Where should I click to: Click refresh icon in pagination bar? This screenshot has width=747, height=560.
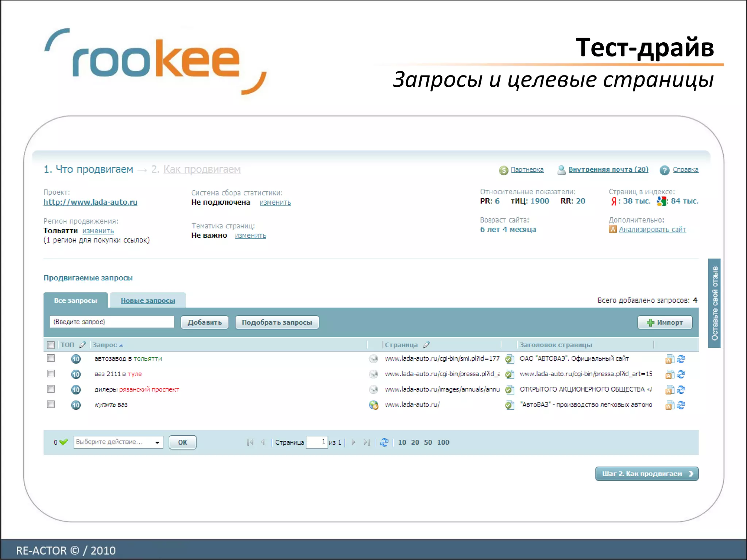[384, 442]
